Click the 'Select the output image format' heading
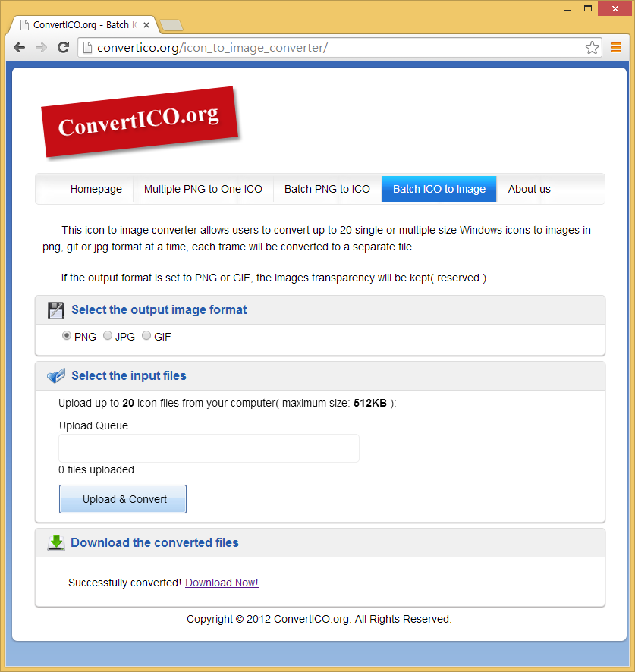The height and width of the screenshot is (672, 635). tap(159, 310)
